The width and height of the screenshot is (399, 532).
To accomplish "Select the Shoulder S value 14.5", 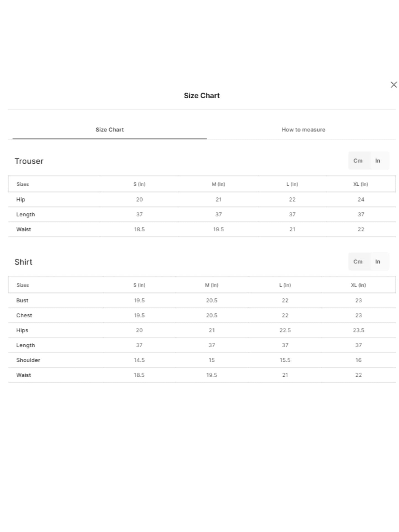I will (x=139, y=360).
